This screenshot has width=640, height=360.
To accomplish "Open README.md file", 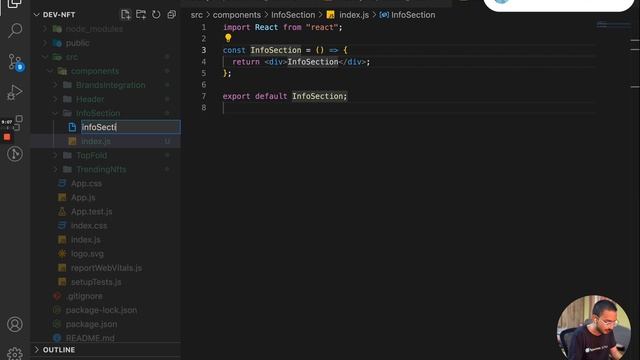I will [x=90, y=338].
